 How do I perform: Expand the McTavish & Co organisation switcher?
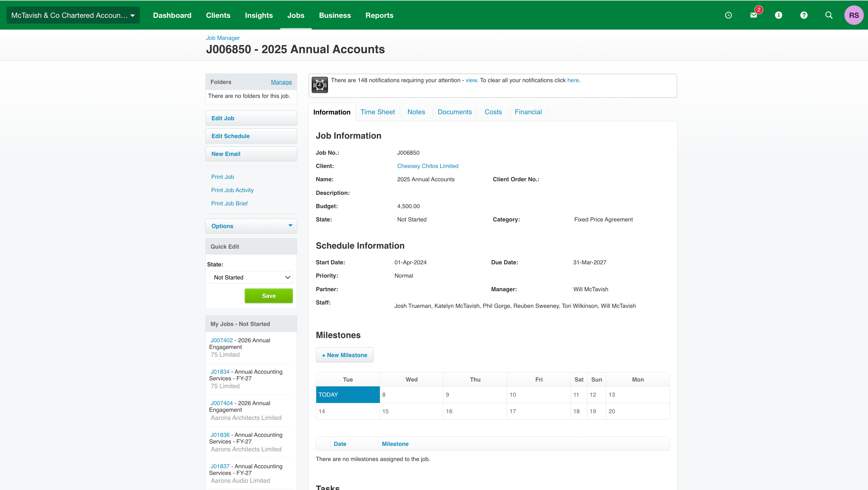click(73, 15)
